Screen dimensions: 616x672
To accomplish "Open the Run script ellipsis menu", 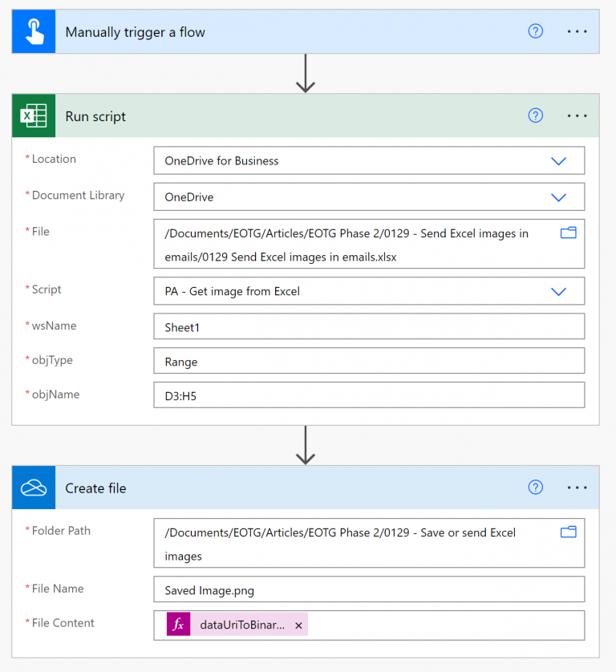I will point(577,115).
